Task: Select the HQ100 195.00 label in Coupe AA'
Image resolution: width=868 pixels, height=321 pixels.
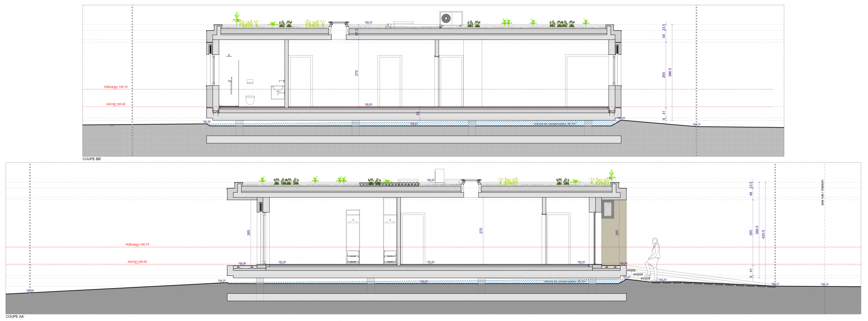Action: coord(137,262)
